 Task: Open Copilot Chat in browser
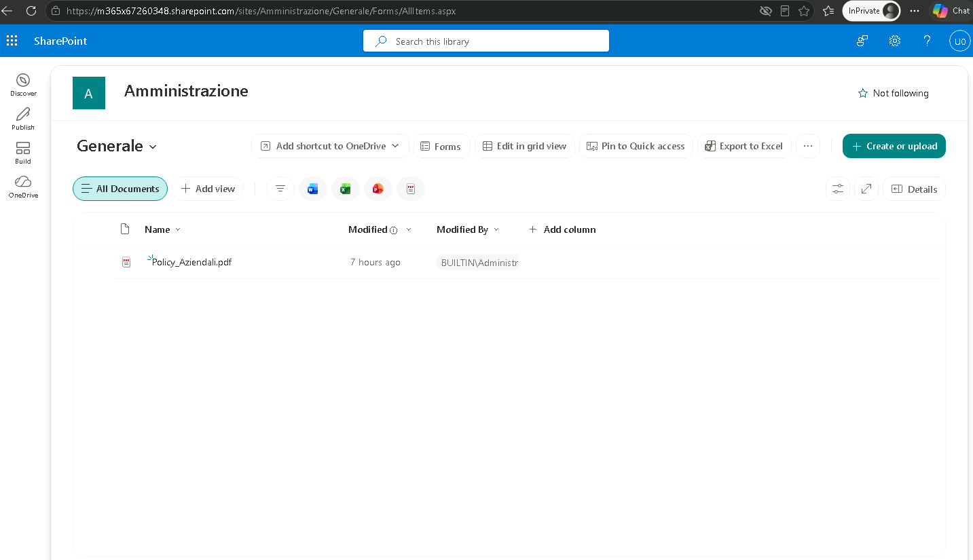click(x=951, y=11)
